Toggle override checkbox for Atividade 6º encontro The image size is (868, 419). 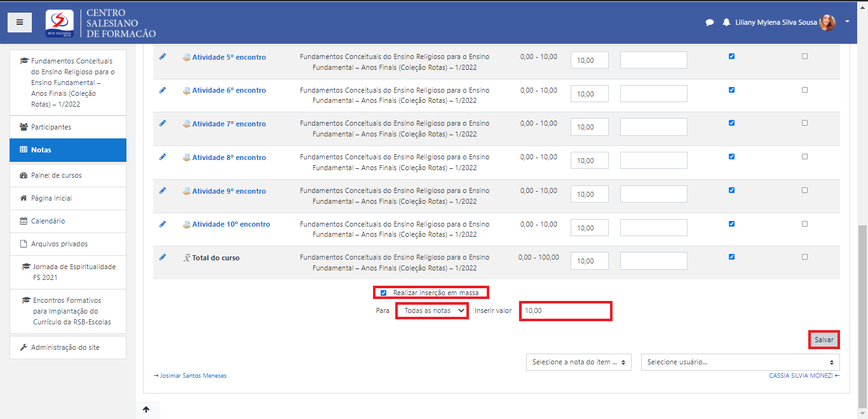731,90
